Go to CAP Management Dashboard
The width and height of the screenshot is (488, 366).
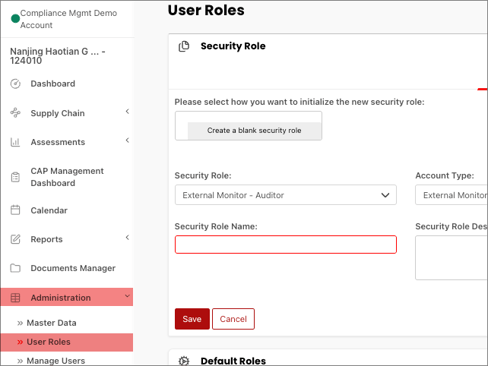pyautogui.click(x=67, y=177)
